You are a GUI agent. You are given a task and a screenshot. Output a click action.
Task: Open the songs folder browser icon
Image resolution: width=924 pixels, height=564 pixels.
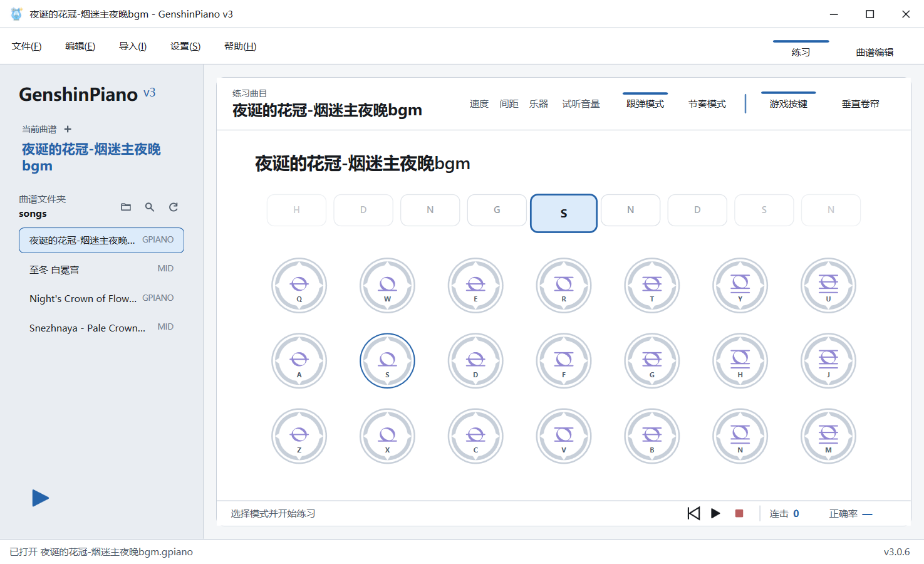click(x=126, y=207)
